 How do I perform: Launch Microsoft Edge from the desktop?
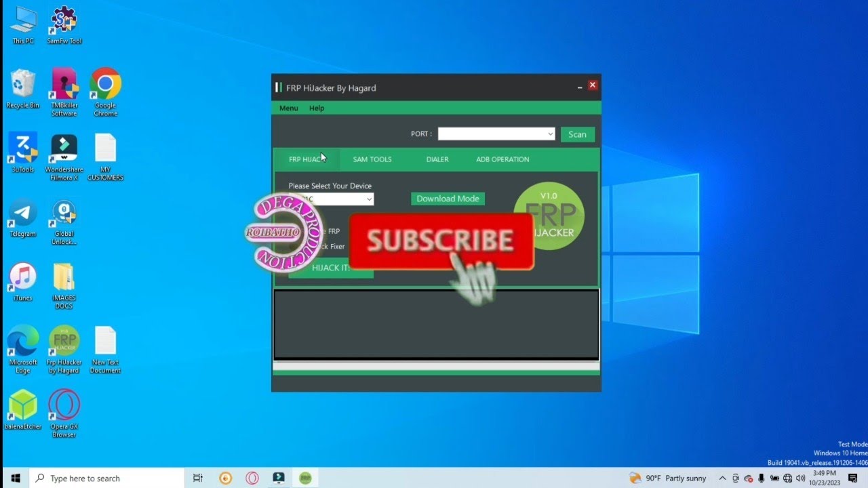pos(23,350)
